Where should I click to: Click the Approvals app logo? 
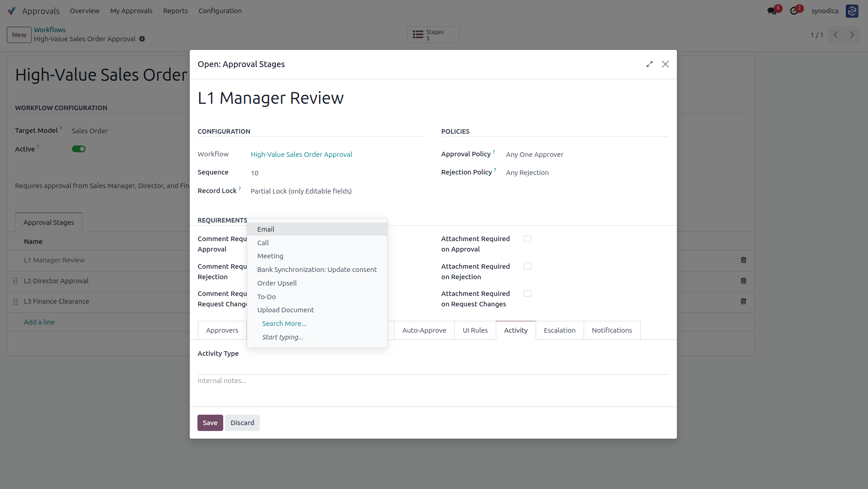coord(12,11)
